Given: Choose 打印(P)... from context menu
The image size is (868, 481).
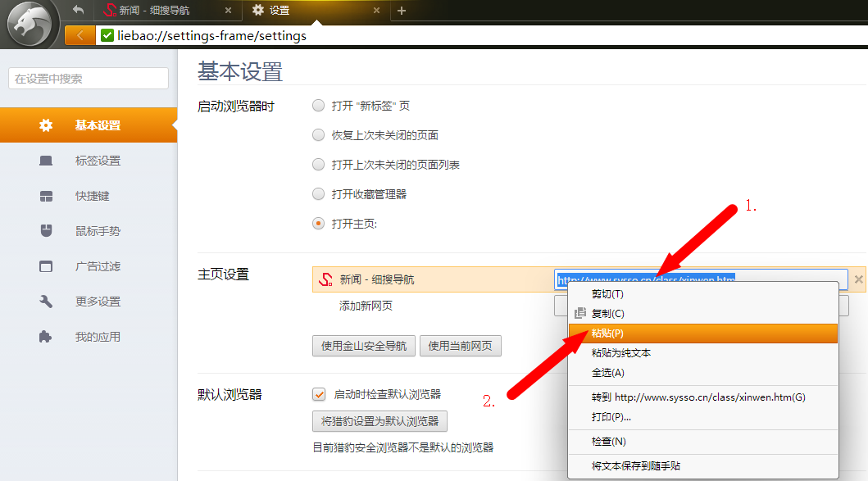Looking at the screenshot, I should pyautogui.click(x=703, y=417).
